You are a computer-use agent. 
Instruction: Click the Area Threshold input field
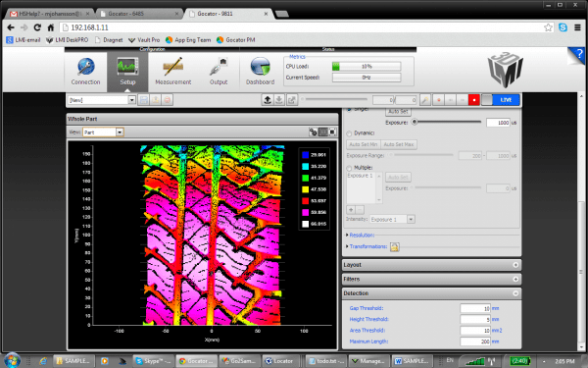475,331
